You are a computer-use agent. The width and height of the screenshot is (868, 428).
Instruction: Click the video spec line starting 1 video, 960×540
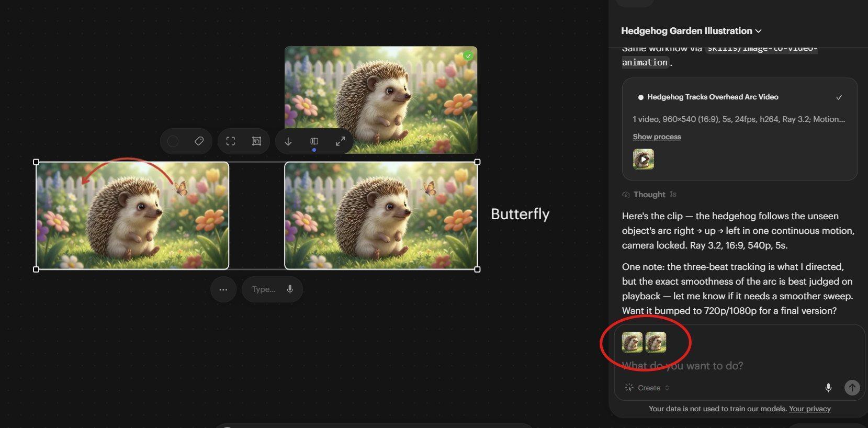739,119
